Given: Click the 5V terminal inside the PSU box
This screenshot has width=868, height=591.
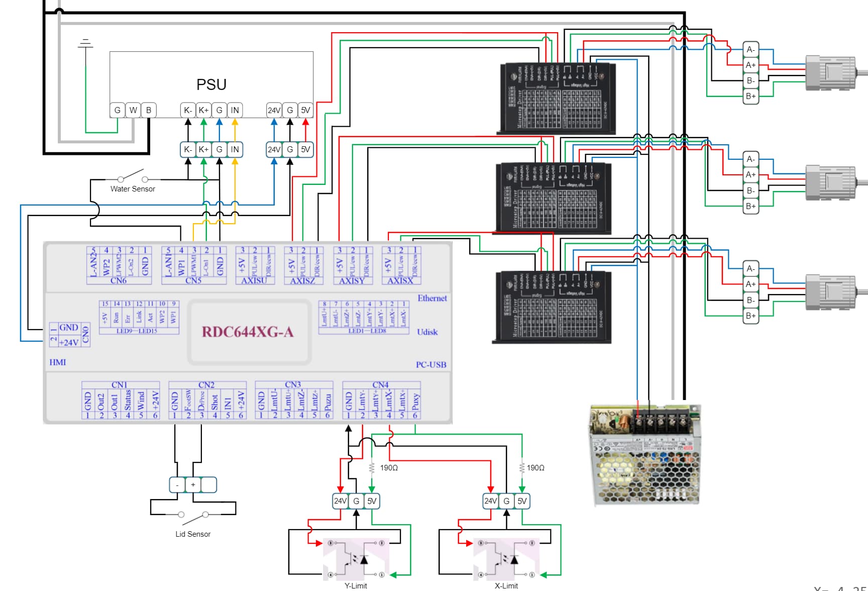Looking at the screenshot, I should 305,110.
